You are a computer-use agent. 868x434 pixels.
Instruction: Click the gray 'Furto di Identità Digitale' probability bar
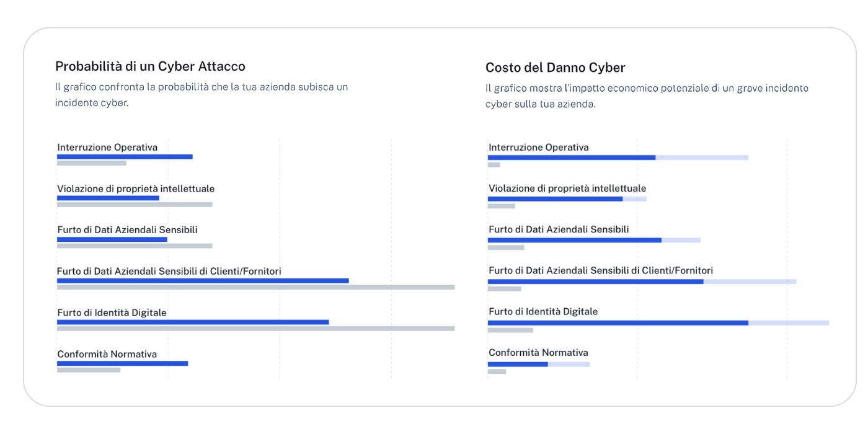[x=255, y=329]
